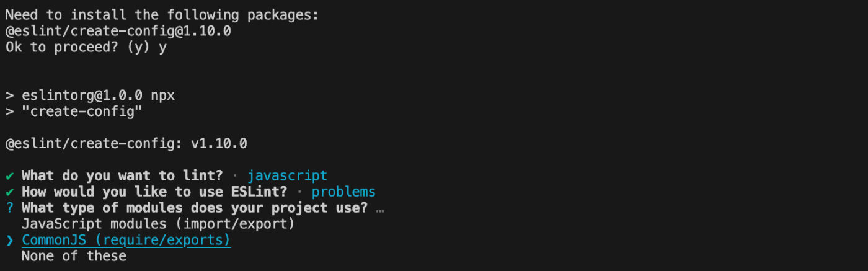Click the prompt caret before eslintorg@1.0.0
The height and width of the screenshot is (271, 868).
(x=9, y=96)
